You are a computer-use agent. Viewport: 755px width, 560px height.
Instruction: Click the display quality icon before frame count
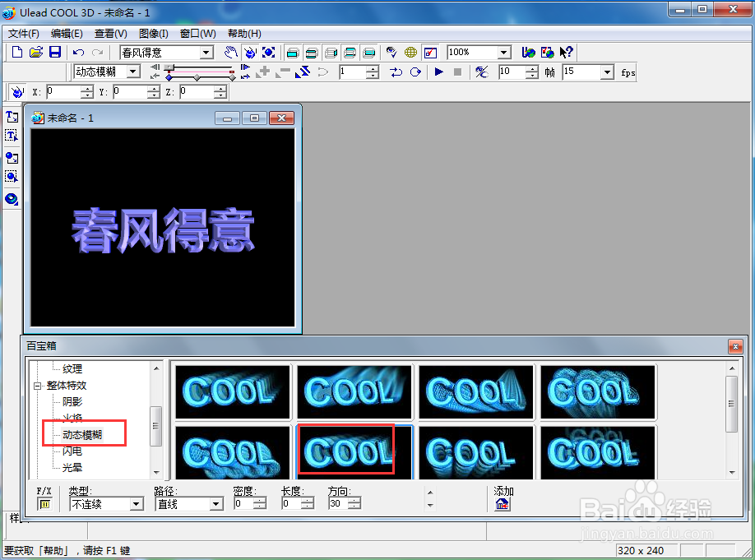click(x=481, y=72)
